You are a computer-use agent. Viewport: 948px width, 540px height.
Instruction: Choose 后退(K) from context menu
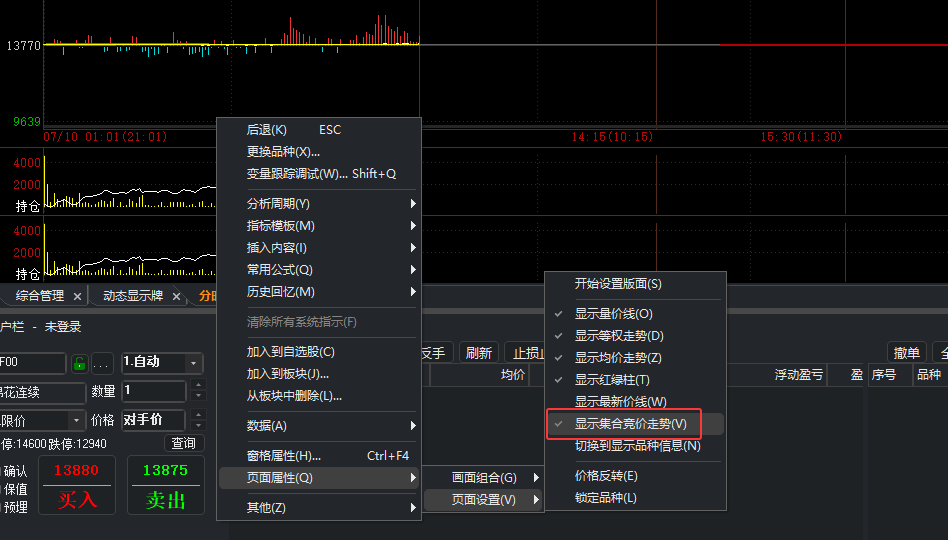click(x=319, y=130)
